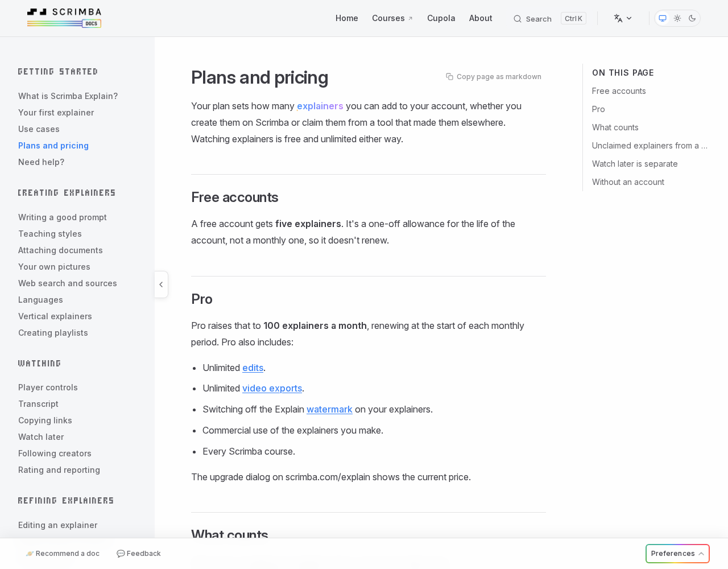Open the language translation selector
The image size is (728, 569).
click(623, 18)
